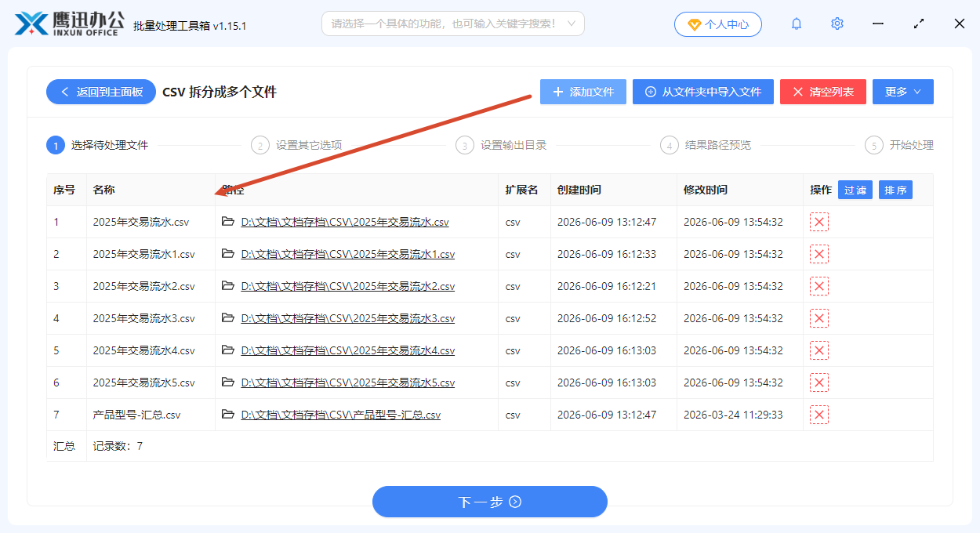Image resolution: width=980 pixels, height=533 pixels.
Task: Open path link for 2025年交易流水1.csv
Action: tap(348, 254)
